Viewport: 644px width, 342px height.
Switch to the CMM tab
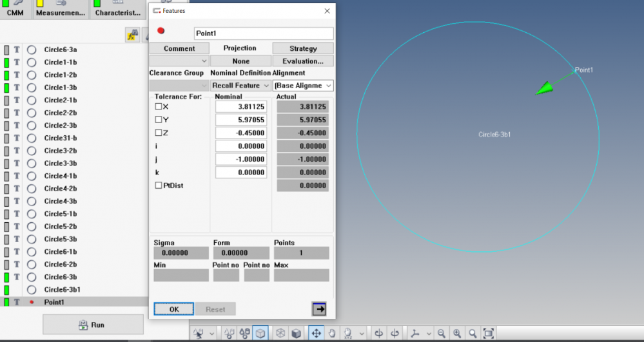[x=15, y=12]
